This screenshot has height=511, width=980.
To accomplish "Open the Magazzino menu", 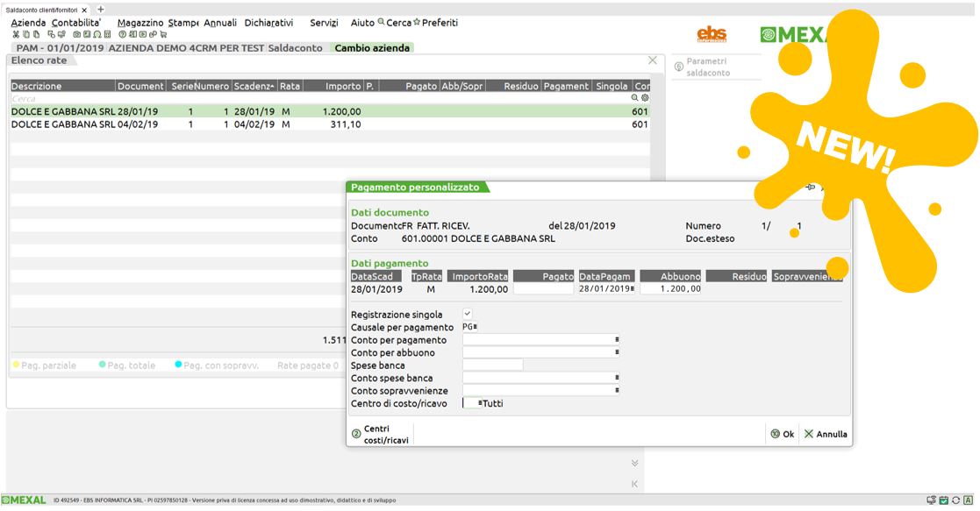I will (140, 23).
